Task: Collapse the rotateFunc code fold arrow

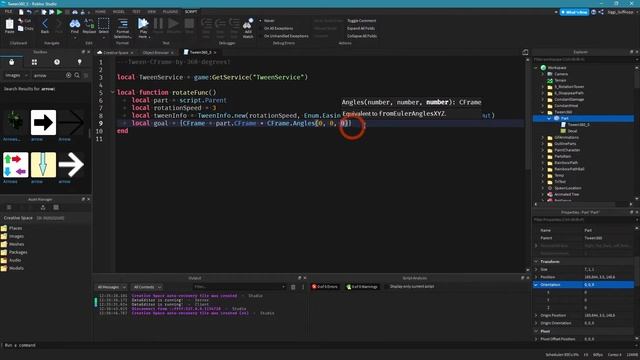Action: tap(112, 93)
